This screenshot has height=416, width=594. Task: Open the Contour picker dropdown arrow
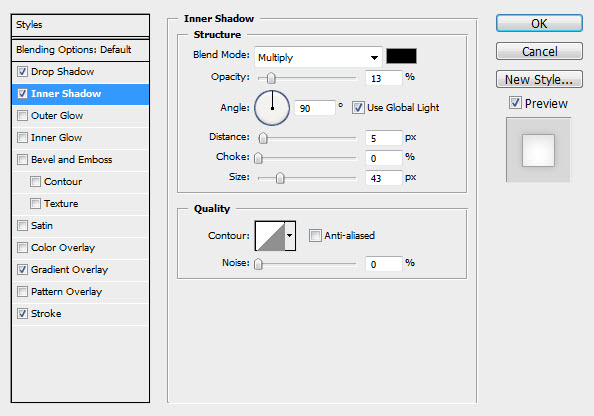click(290, 236)
